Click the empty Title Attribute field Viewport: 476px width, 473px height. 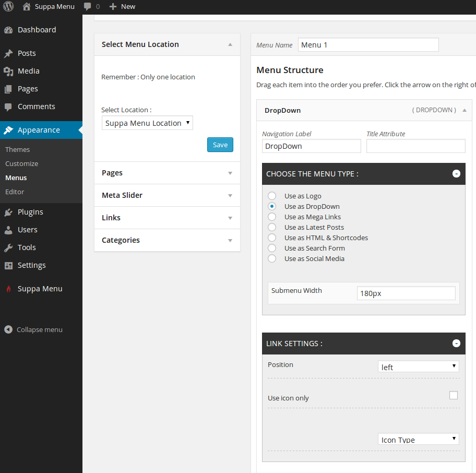tap(415, 146)
